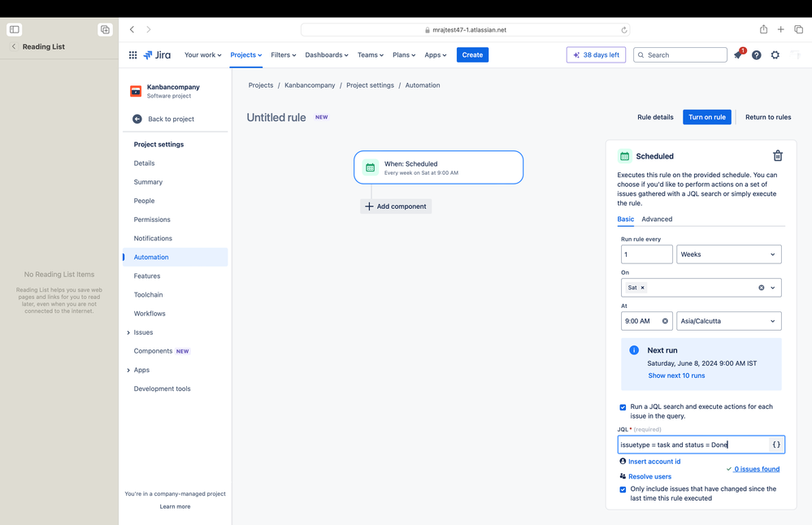Remove the Sat day tag
812x525 pixels.
[643, 288]
